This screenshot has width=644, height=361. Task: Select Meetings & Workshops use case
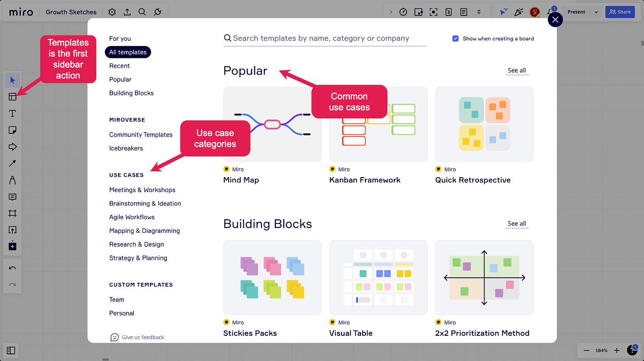[142, 190]
